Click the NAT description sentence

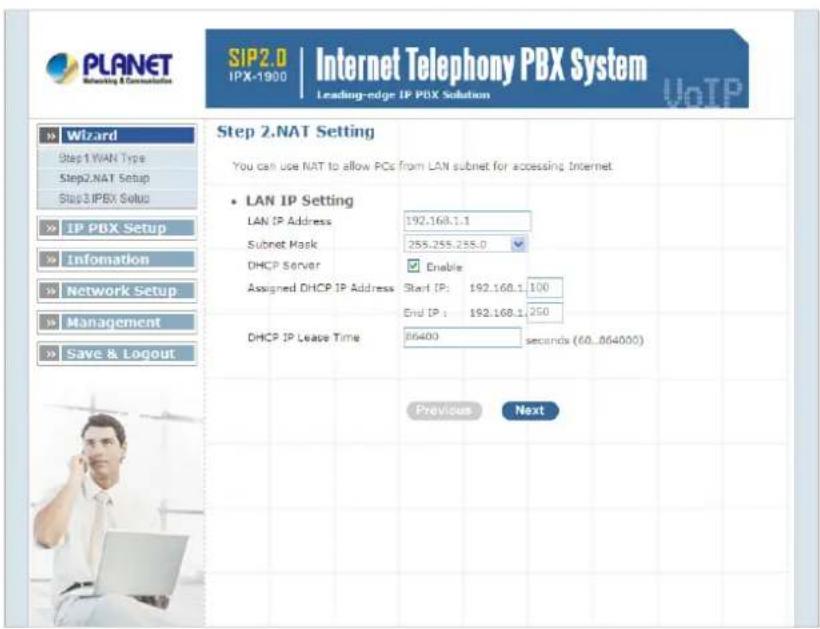[x=422, y=166]
